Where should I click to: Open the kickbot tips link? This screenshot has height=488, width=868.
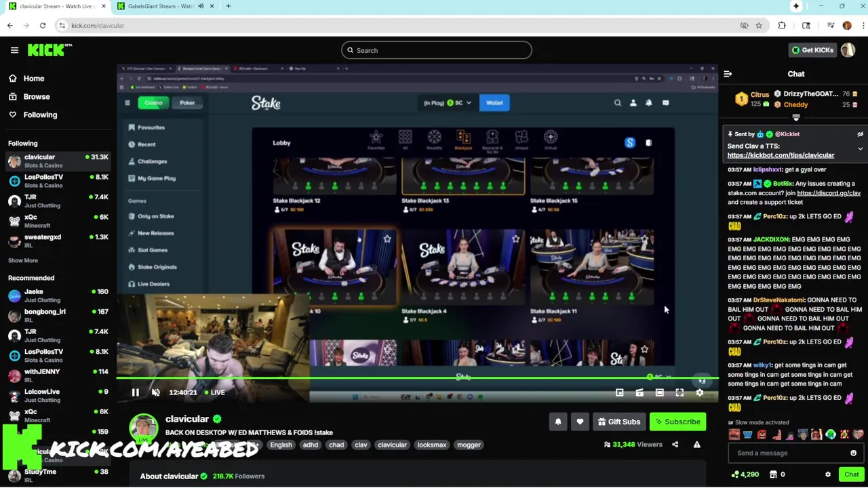(x=781, y=155)
